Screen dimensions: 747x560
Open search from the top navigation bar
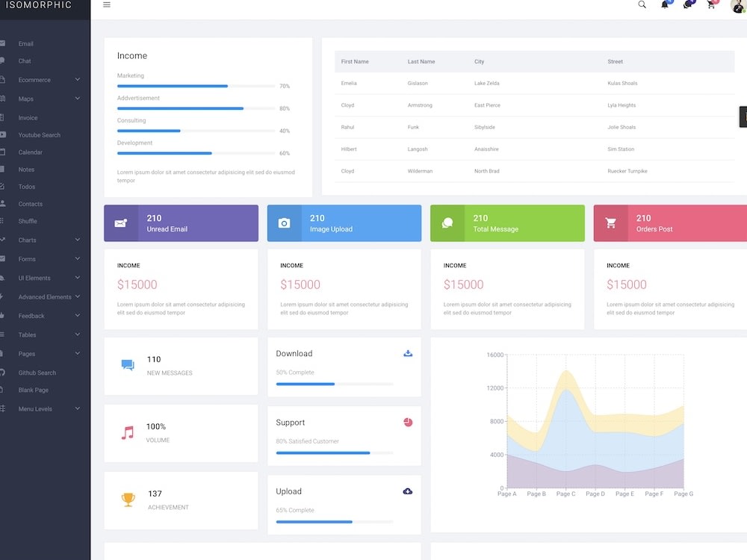[x=642, y=4]
